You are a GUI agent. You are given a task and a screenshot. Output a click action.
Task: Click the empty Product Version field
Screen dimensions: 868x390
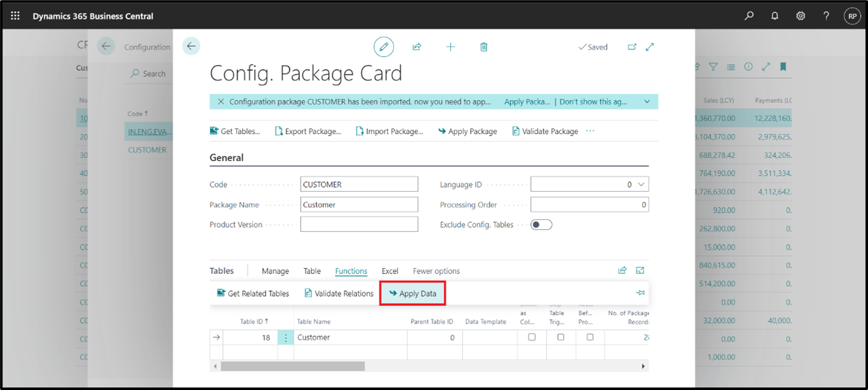pos(359,224)
